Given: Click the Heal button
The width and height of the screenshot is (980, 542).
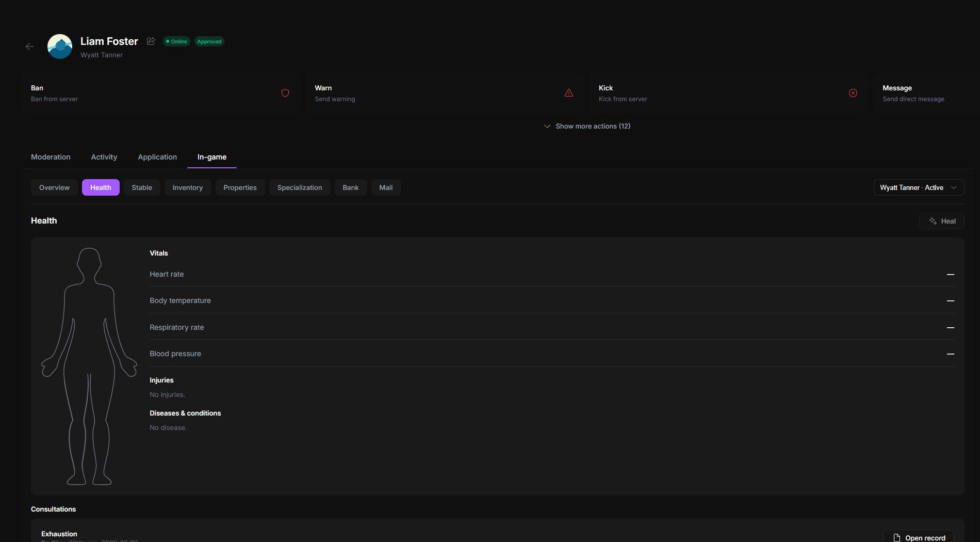Looking at the screenshot, I should (942, 221).
